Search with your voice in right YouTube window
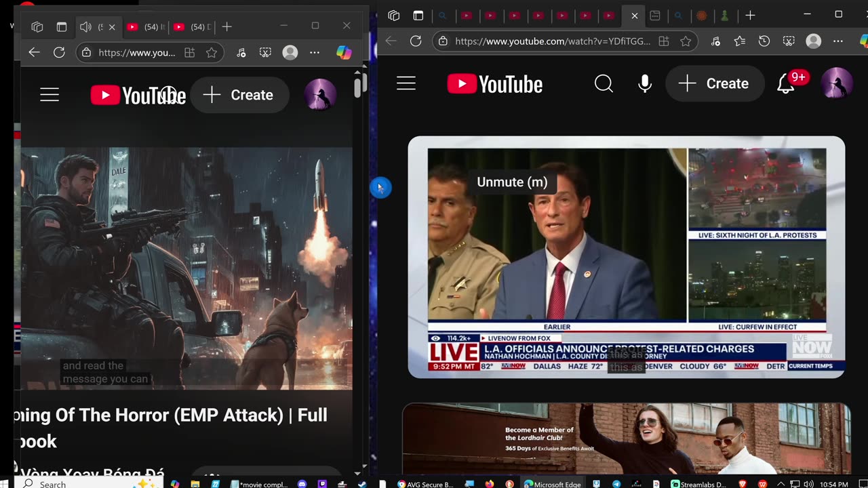 tap(645, 83)
